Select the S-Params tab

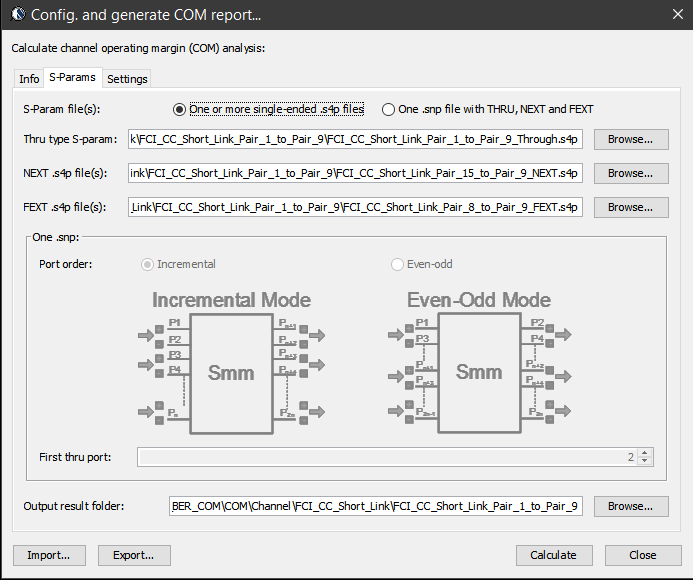click(72, 78)
